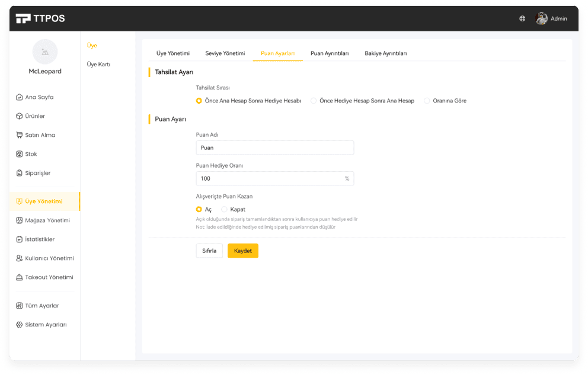
Task: Open Sistem Ayarları menu entry
Action: click(44, 325)
